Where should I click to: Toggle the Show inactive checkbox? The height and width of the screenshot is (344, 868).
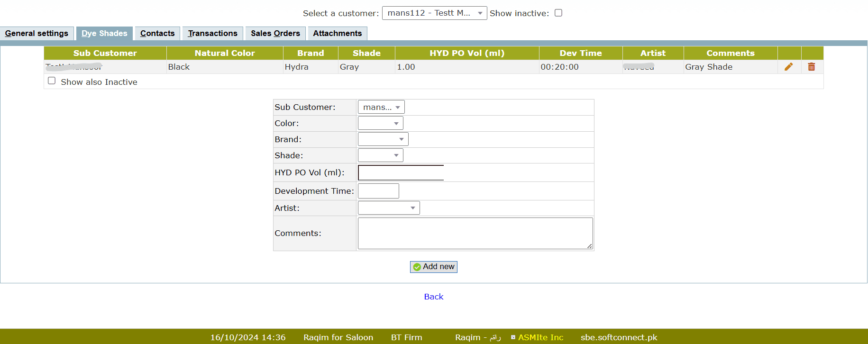point(558,13)
